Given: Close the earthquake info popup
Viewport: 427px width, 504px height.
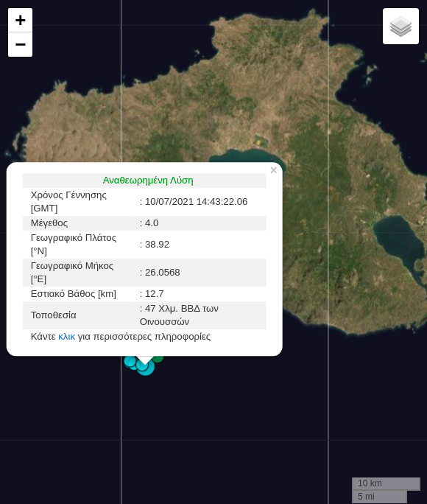Looking at the screenshot, I should (x=274, y=170).
